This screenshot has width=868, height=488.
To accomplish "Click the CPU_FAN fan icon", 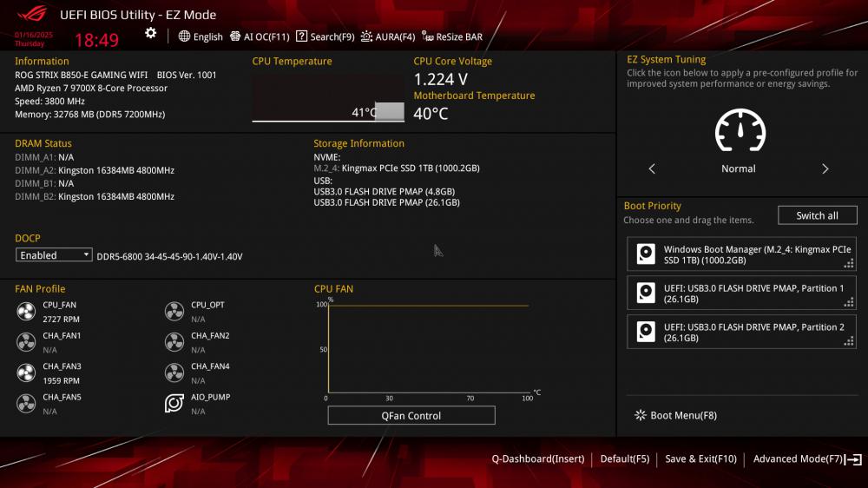I will pyautogui.click(x=26, y=312).
